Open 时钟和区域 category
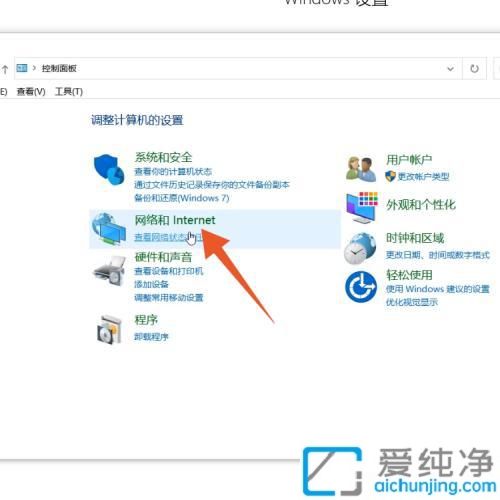The width and height of the screenshot is (500, 500). tap(415, 238)
